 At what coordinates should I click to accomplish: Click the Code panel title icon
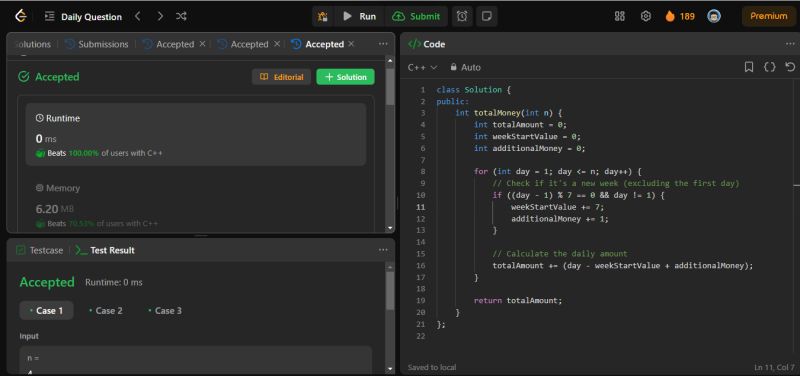[x=414, y=44]
